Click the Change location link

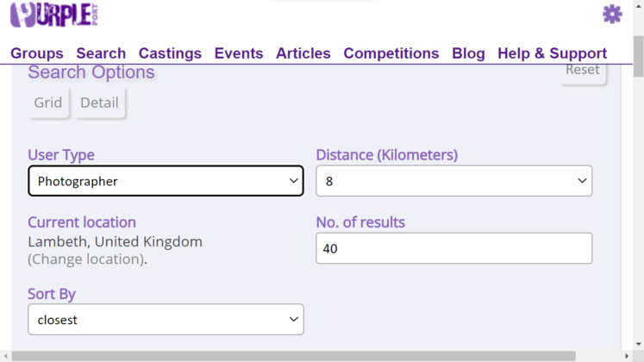click(x=85, y=259)
